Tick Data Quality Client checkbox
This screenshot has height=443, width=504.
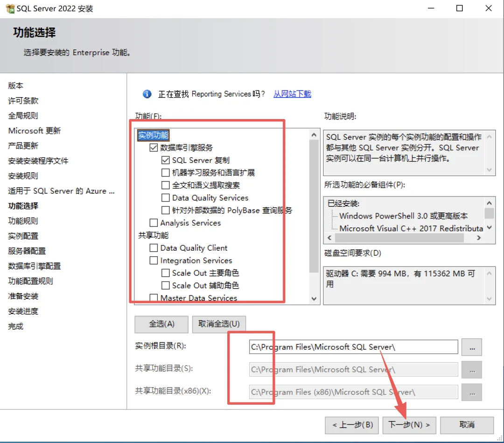point(154,248)
